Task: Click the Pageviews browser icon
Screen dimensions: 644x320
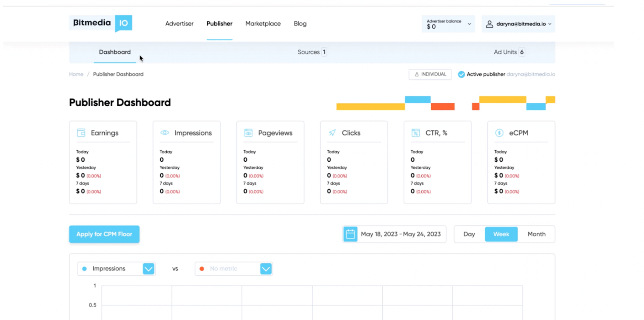Action: point(248,132)
